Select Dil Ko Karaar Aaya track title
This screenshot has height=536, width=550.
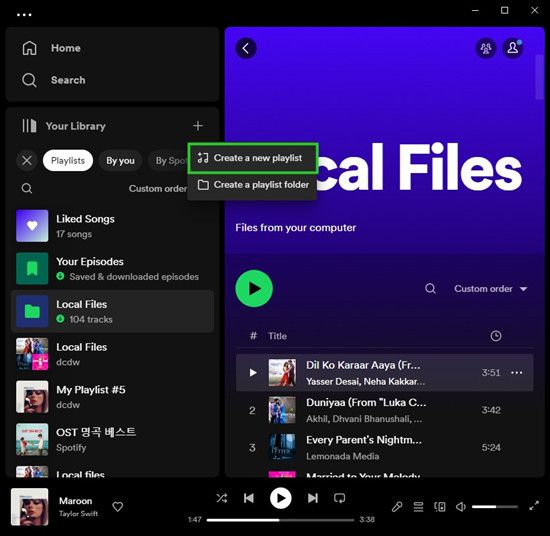coord(363,365)
